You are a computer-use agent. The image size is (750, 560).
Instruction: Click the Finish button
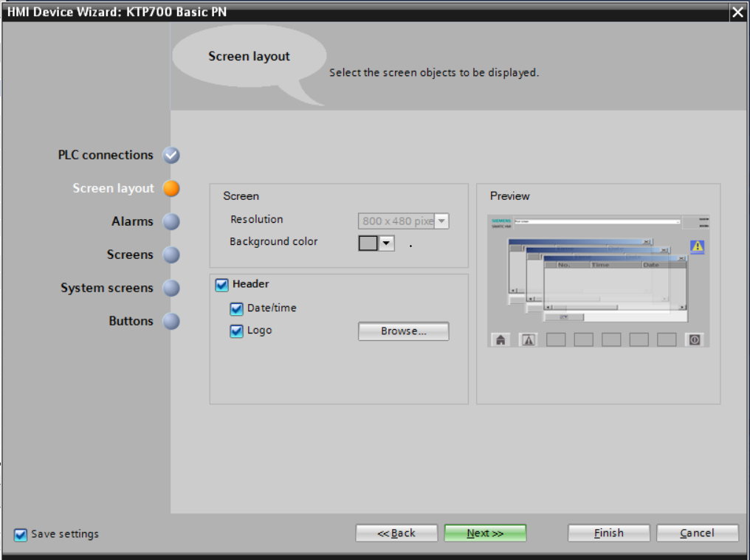click(x=608, y=533)
